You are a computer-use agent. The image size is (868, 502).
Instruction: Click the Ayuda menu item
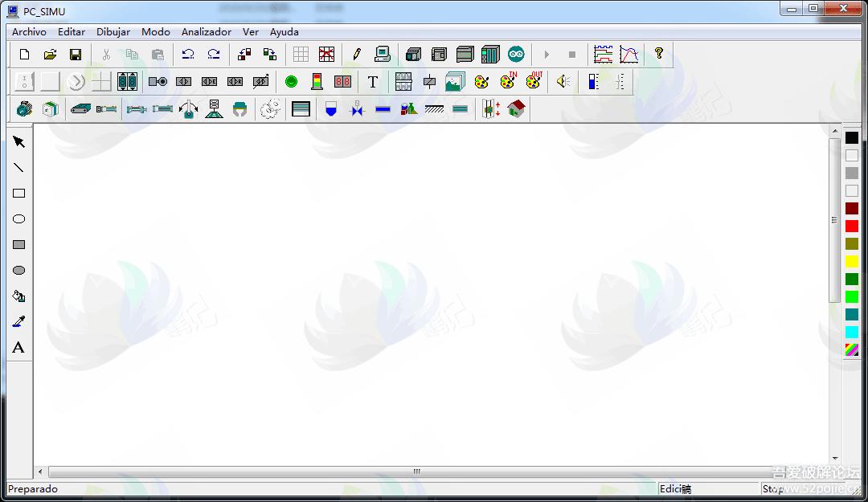click(284, 32)
